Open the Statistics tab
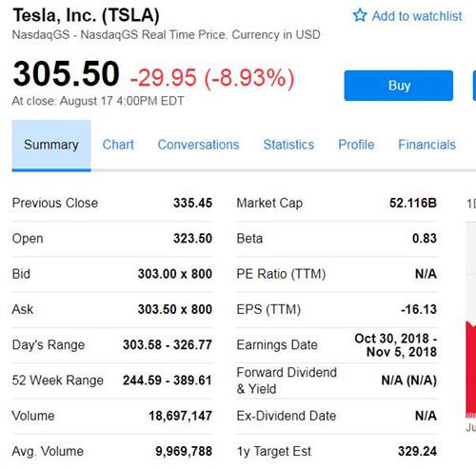Screen dimensions: 476x469 (288, 145)
